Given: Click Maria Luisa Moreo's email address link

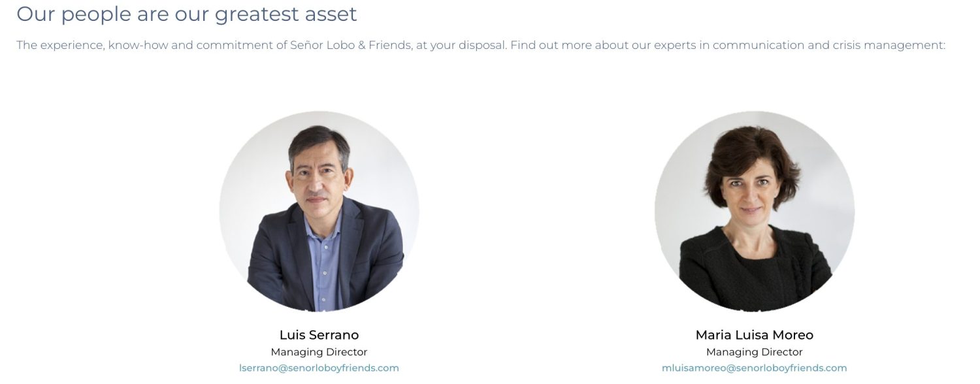Looking at the screenshot, I should point(754,368).
